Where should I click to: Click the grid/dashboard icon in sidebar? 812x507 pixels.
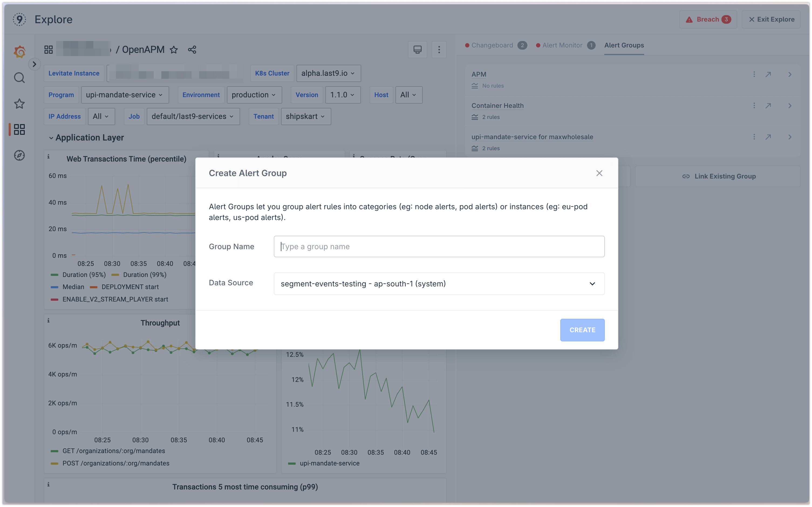(x=19, y=130)
